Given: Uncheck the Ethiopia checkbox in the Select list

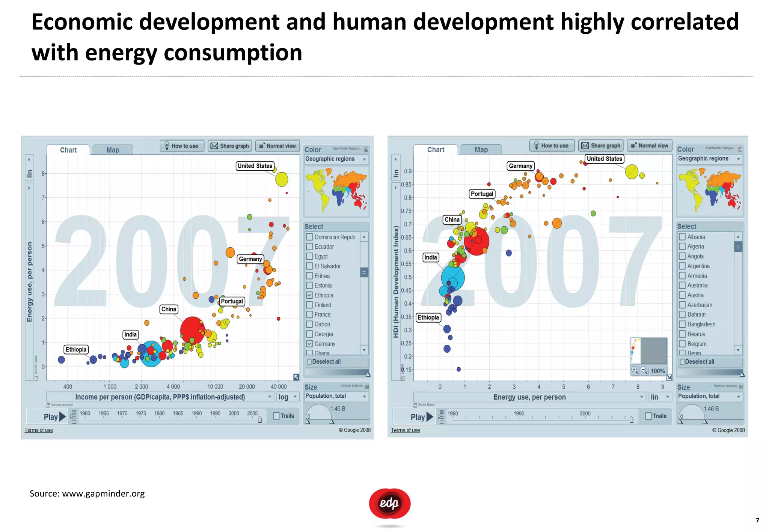Looking at the screenshot, I should click(x=309, y=295).
